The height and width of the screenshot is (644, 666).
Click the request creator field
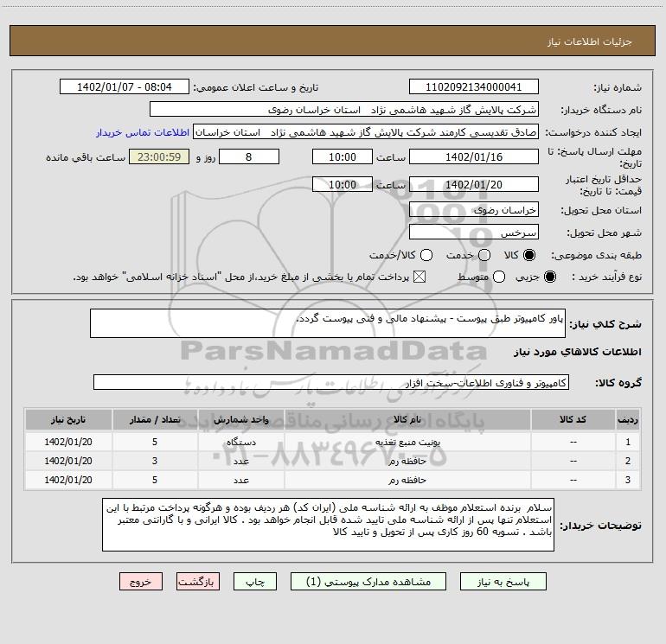coord(366,132)
